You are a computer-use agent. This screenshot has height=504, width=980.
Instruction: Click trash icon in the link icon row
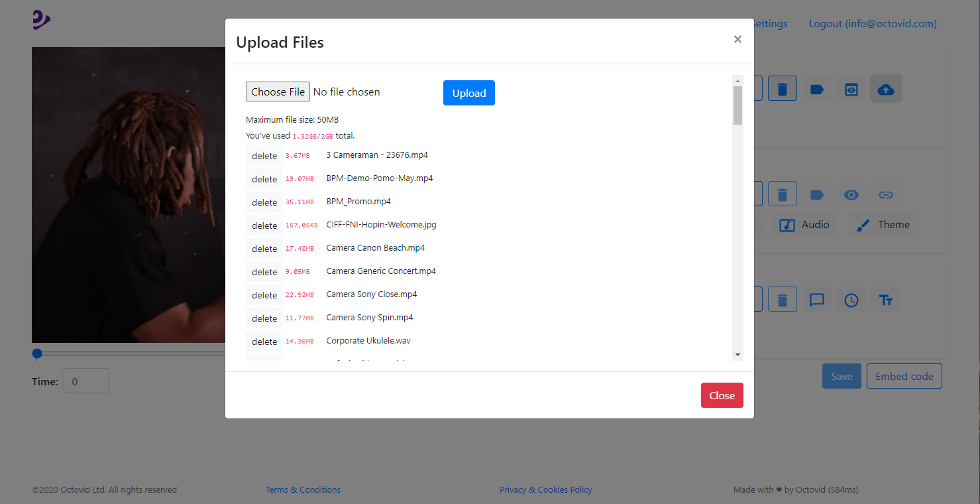(783, 194)
